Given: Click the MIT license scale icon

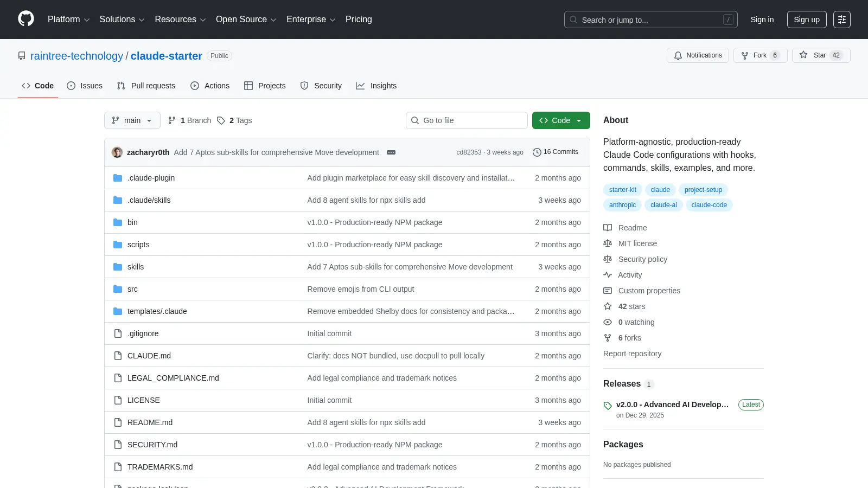Looking at the screenshot, I should 608,243.
